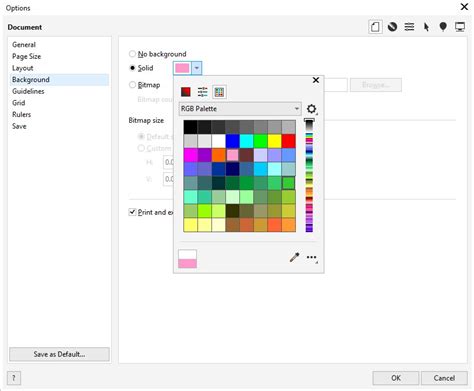Click the H bitmap size field
This screenshot has height=391, width=474.
(169, 162)
